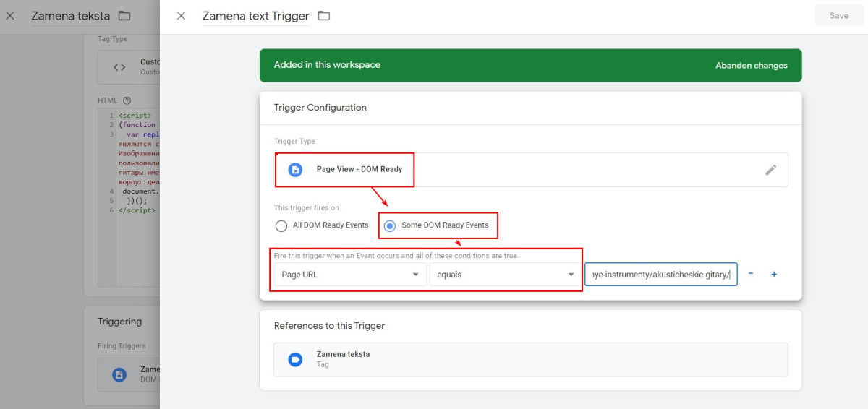
Task: Select the All DOM Ready Events radio button
Action: pos(281,225)
